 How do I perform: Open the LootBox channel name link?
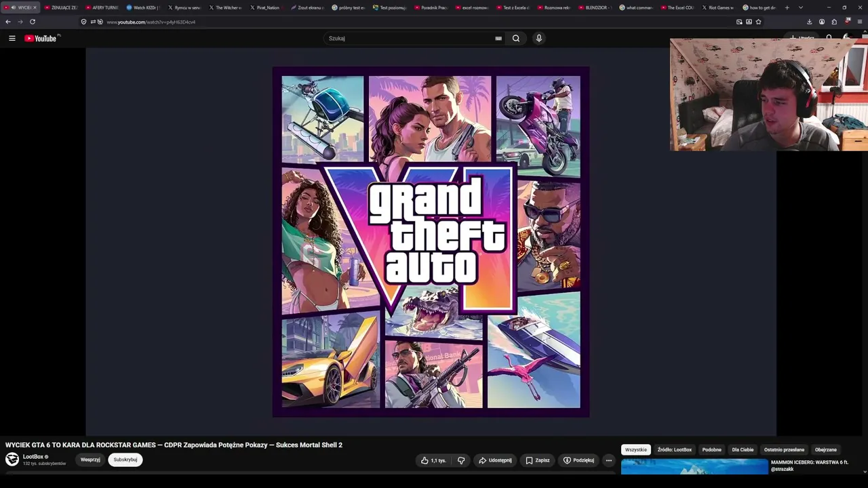pyautogui.click(x=33, y=457)
